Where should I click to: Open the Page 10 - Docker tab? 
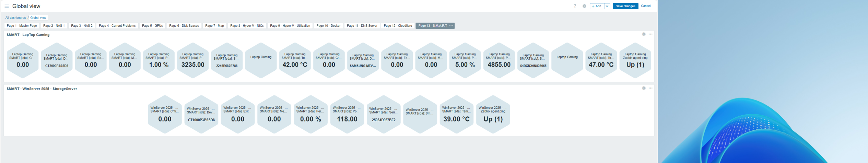[x=328, y=26]
